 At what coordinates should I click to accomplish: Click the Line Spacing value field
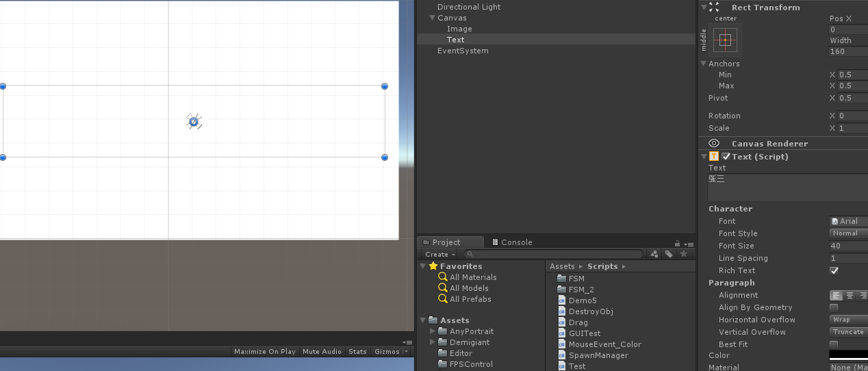point(849,258)
